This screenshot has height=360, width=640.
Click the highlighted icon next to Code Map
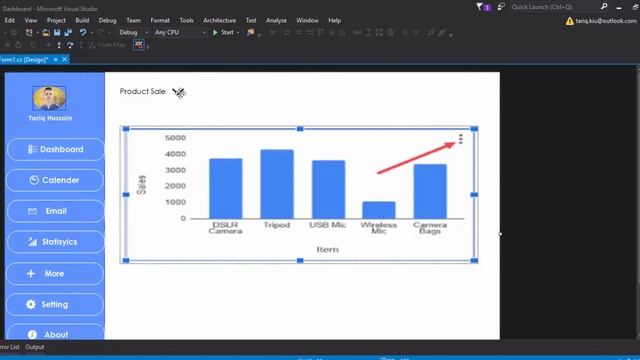pyautogui.click(x=139, y=45)
